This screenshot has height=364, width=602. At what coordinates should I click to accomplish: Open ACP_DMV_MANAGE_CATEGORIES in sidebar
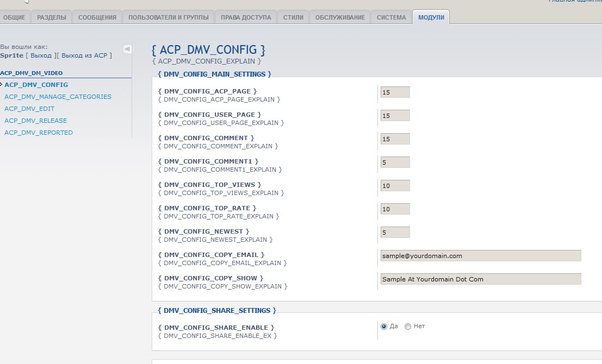pyautogui.click(x=58, y=97)
